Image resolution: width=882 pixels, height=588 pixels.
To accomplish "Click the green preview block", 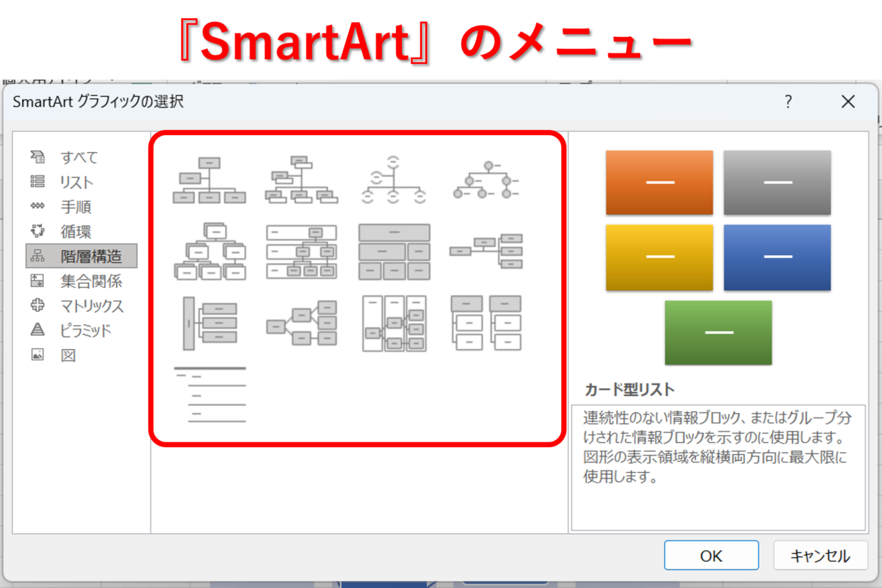I will point(718,332).
